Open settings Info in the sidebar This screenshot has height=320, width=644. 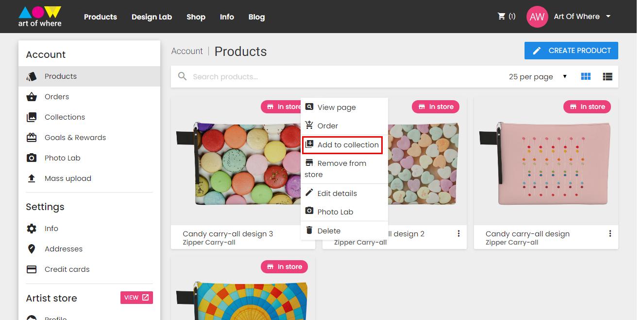(89, 229)
